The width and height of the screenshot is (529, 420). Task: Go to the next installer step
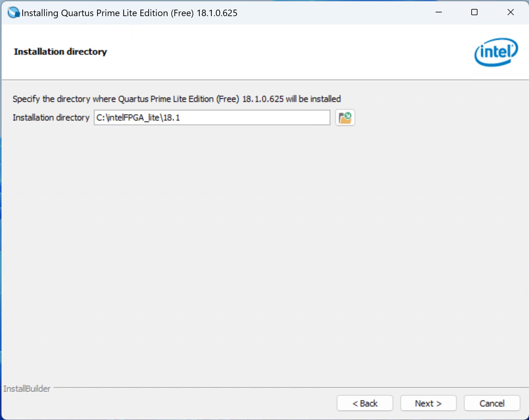pos(428,403)
